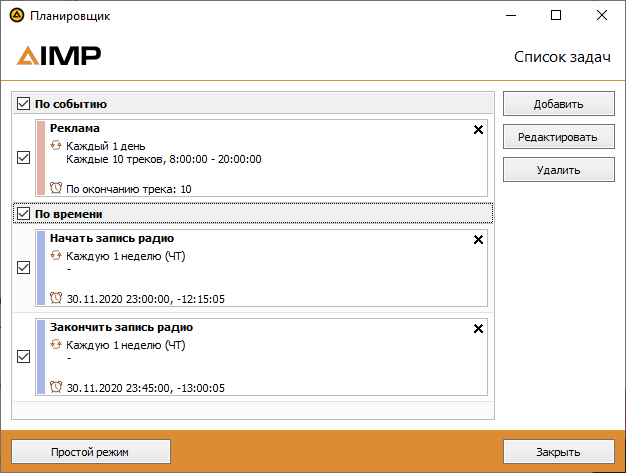Click the X icon on Закончить запись радио
The height and width of the screenshot is (473, 626).
(x=477, y=329)
